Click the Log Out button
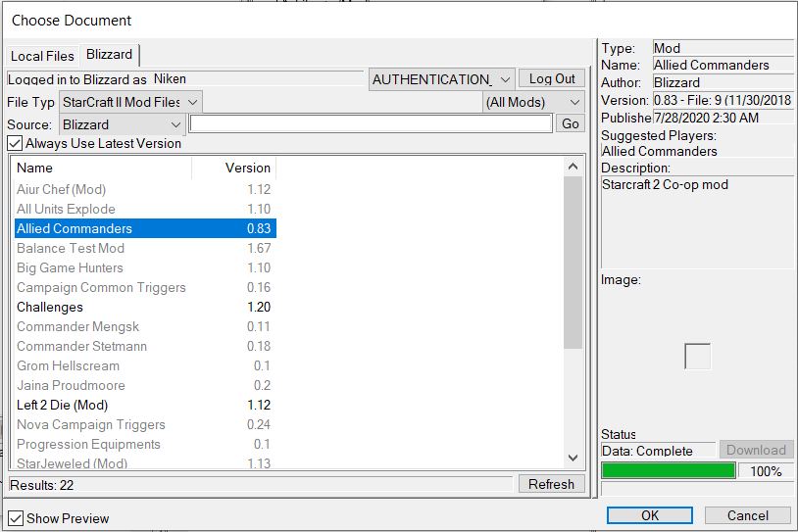This screenshot has height=532, width=798. 552,78
